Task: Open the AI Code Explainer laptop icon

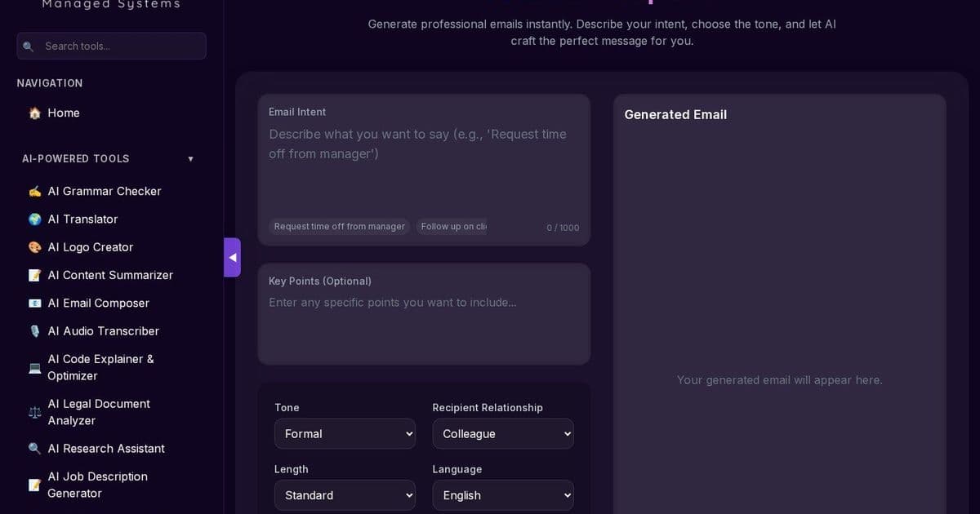Action: point(34,367)
